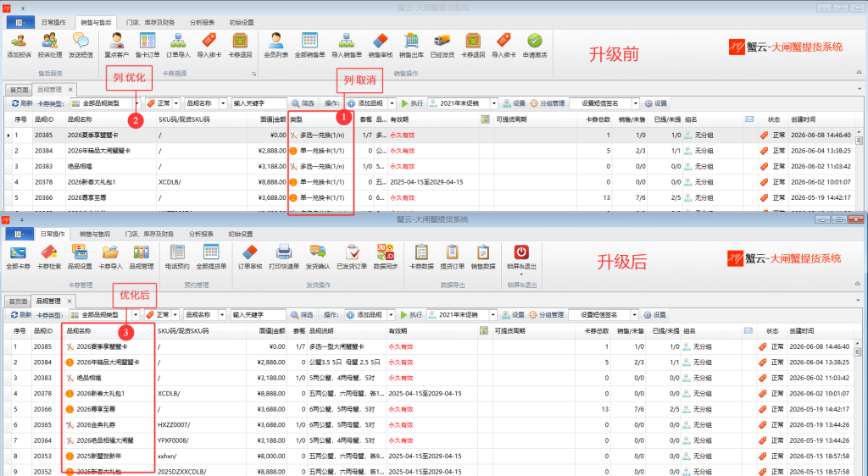Click 刷新 button in upper window toolbar

pyautogui.click(x=22, y=103)
